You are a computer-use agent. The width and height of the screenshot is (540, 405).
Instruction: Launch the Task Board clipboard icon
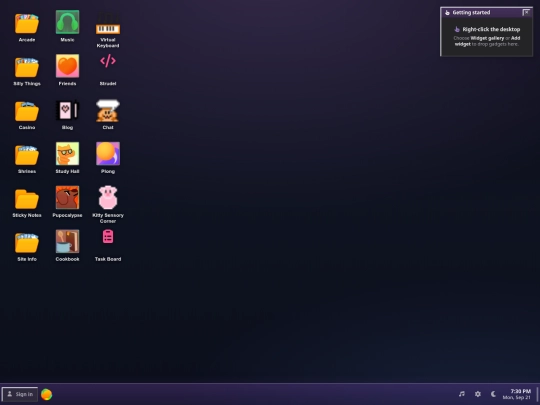[x=108, y=237]
